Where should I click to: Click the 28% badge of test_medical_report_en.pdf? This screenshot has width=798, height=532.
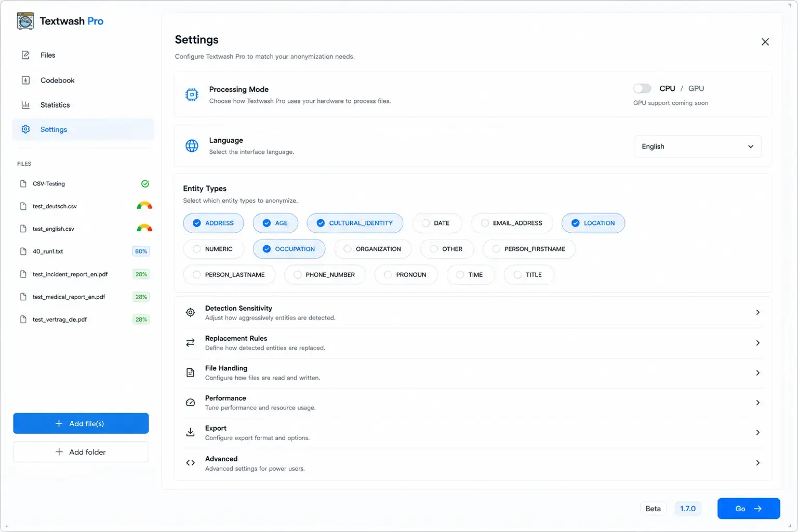(x=141, y=297)
